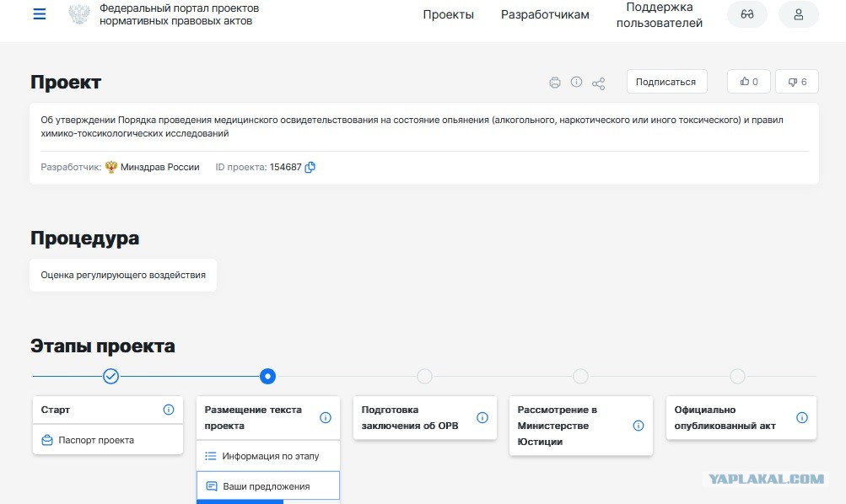Click the list icon of Информация по этапу
This screenshot has height=504, width=846.
(x=210, y=456)
